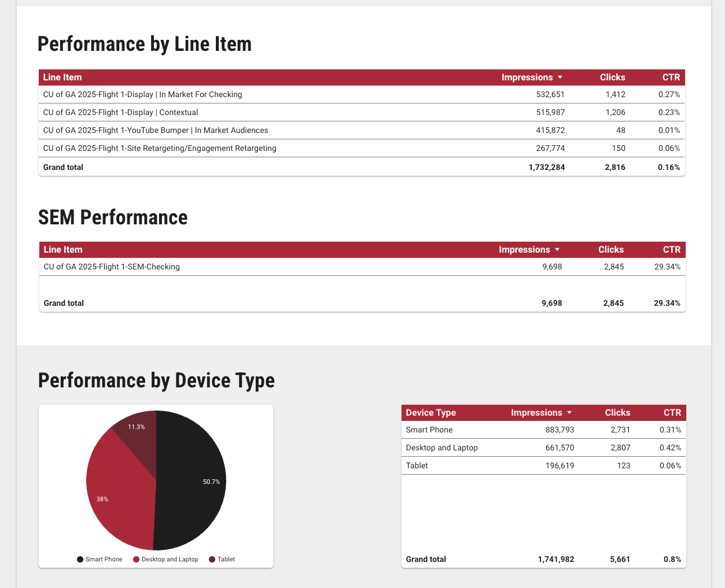Click sort arrow in Line Item Impressions header
The width and height of the screenshot is (725, 588).
coord(560,77)
